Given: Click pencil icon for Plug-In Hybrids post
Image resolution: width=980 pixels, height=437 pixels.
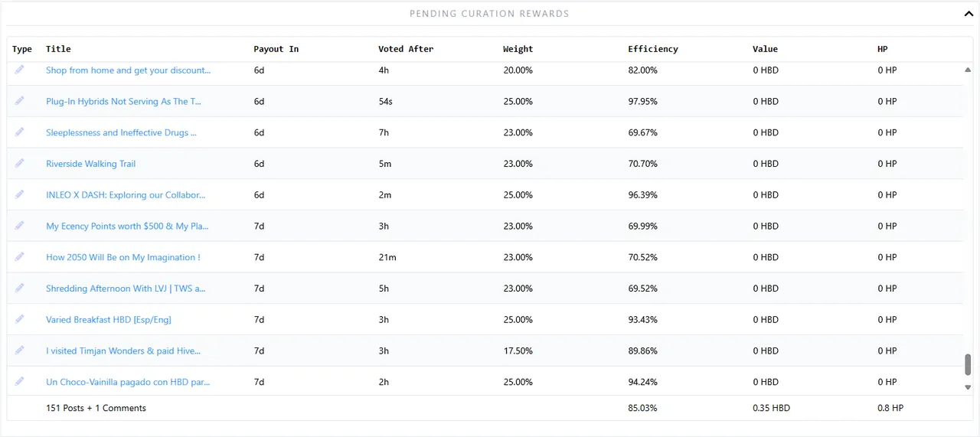Looking at the screenshot, I should (x=19, y=100).
